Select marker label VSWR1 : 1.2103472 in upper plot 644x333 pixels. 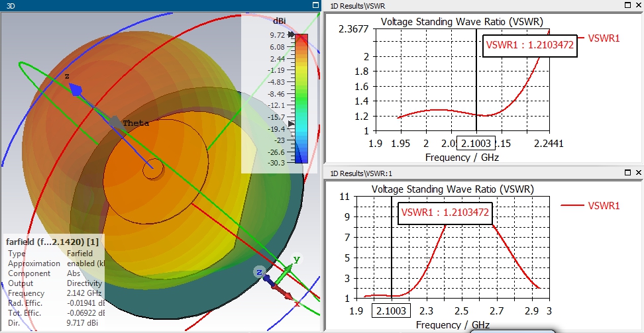click(x=530, y=45)
